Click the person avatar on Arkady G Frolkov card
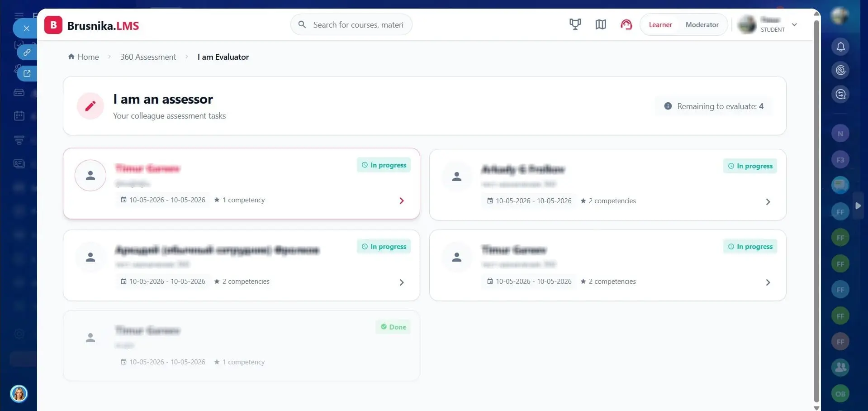 457,176
